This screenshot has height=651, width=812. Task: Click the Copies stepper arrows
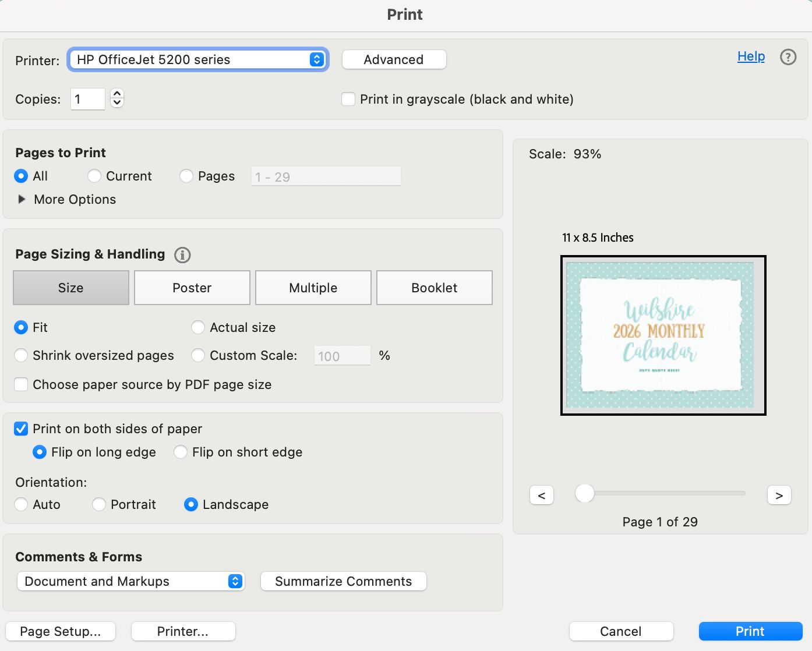tap(117, 98)
